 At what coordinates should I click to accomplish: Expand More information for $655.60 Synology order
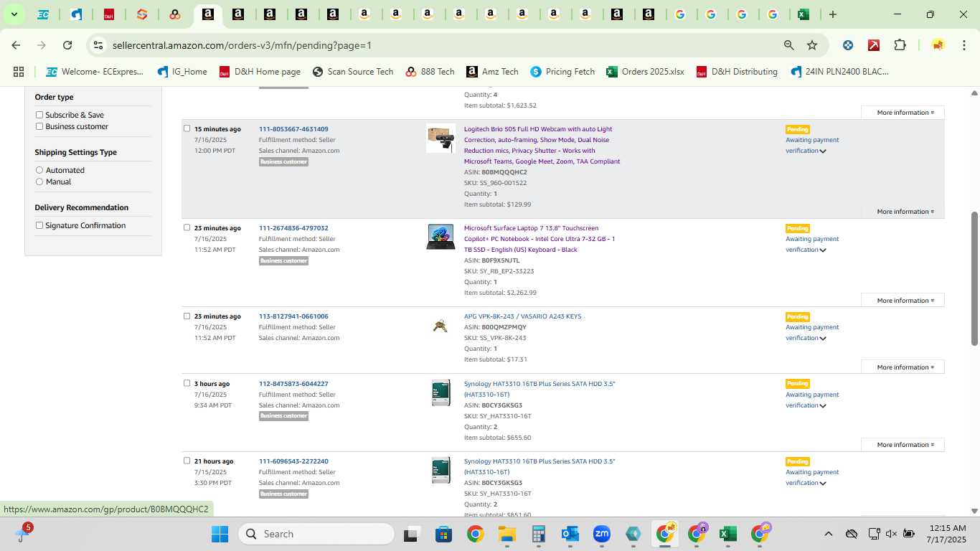903,445
